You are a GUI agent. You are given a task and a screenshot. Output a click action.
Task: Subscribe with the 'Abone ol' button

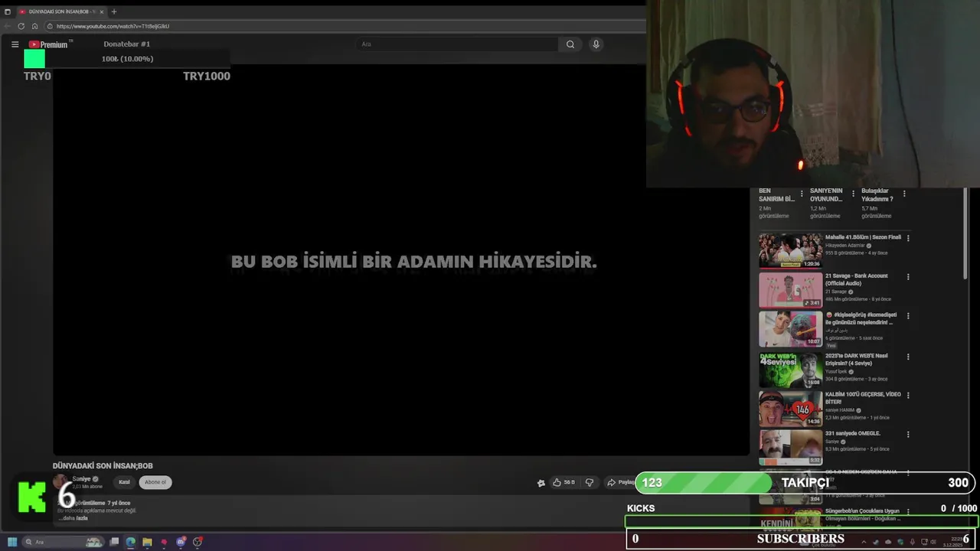pos(155,482)
